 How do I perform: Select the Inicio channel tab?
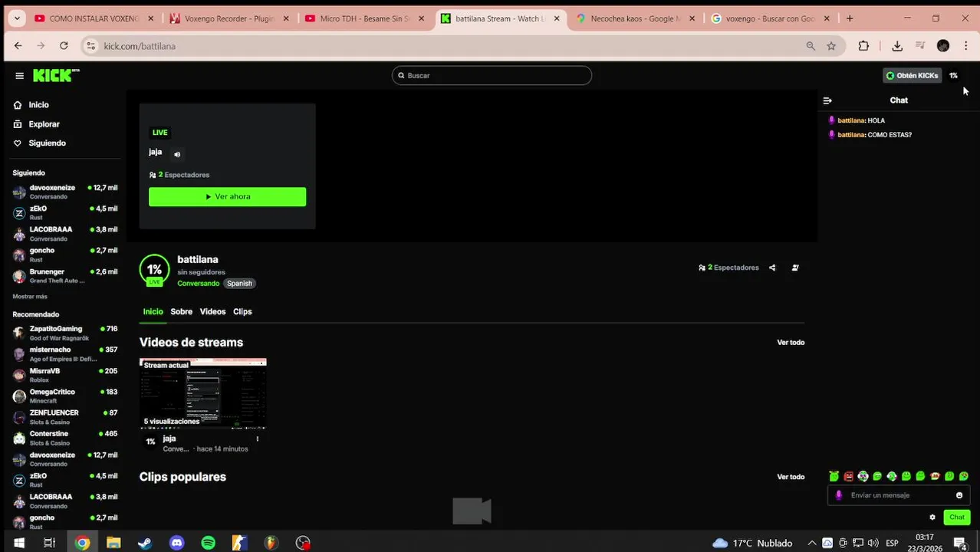pyautogui.click(x=153, y=312)
